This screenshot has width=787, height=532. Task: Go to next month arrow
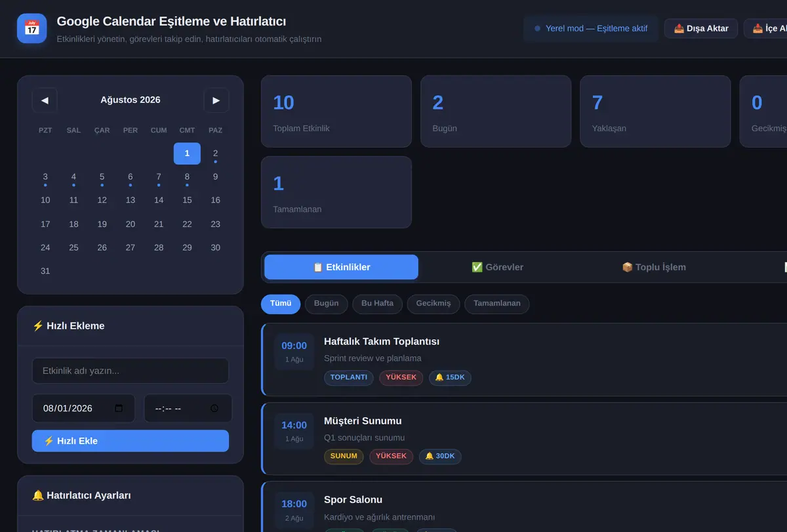(x=216, y=100)
